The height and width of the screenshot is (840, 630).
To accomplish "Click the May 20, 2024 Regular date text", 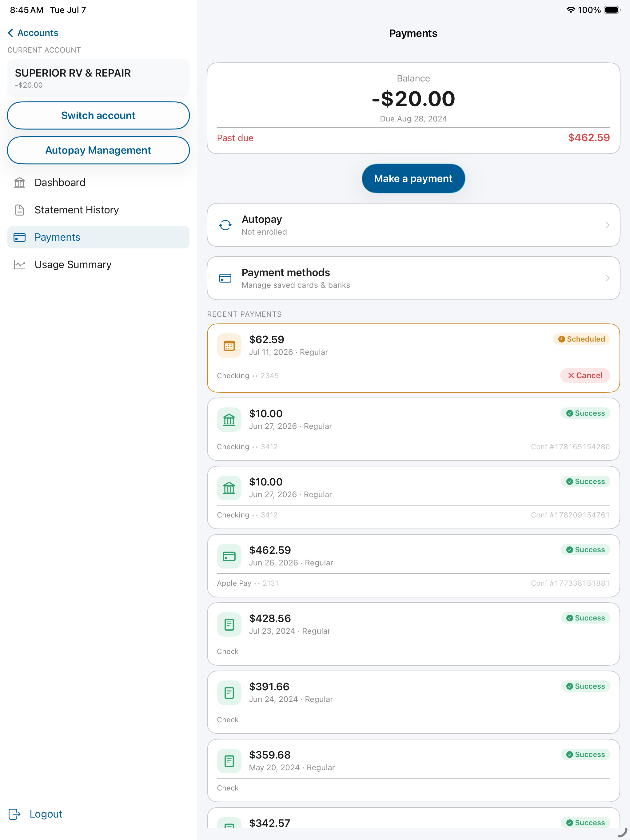I will [292, 767].
